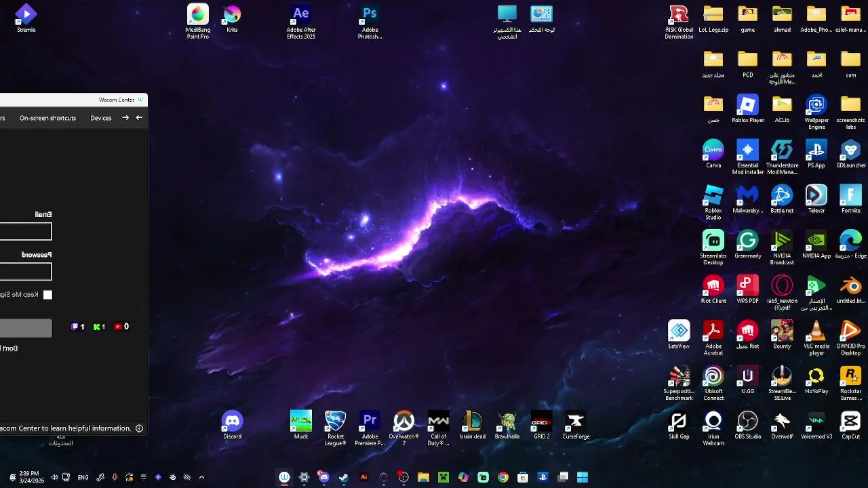
Task: Open the Discord desktop shortcut
Action: coord(232,425)
